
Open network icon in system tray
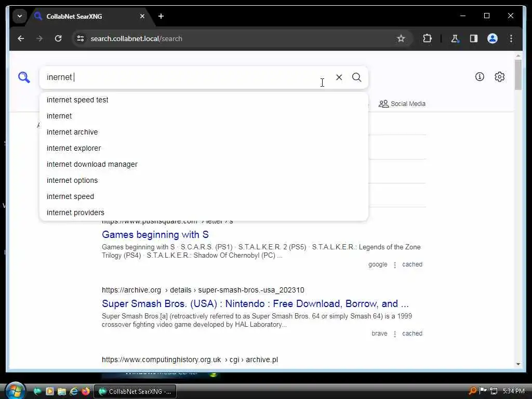494,391
